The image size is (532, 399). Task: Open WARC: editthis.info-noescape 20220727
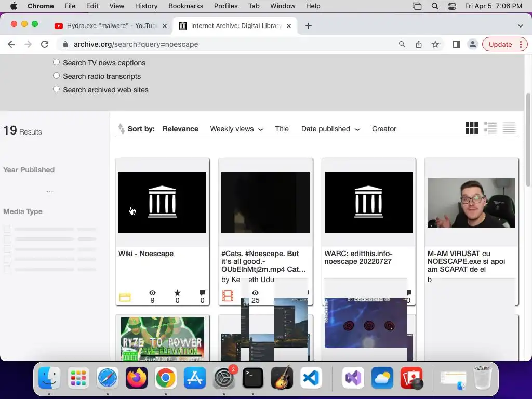point(358,258)
